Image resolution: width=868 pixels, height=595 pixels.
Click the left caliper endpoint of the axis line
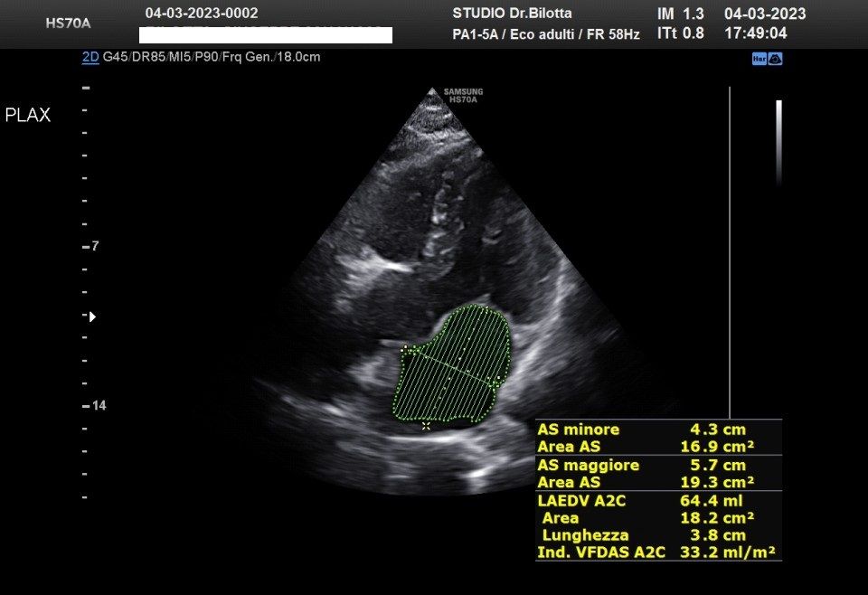coord(404,348)
